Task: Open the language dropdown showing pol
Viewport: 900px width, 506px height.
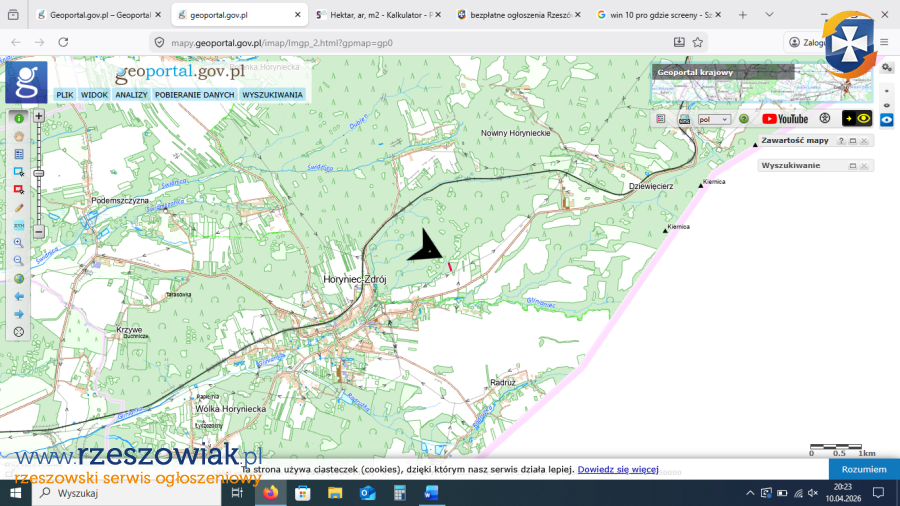Action: point(714,119)
